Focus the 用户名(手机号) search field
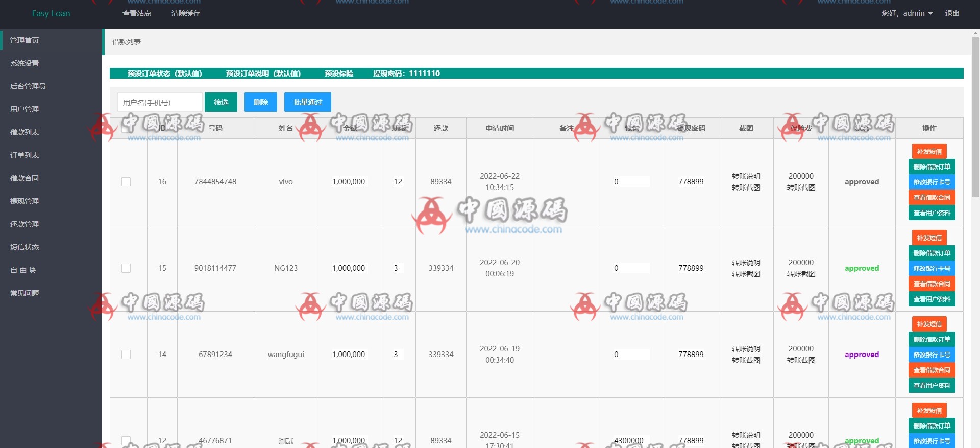 pos(160,102)
